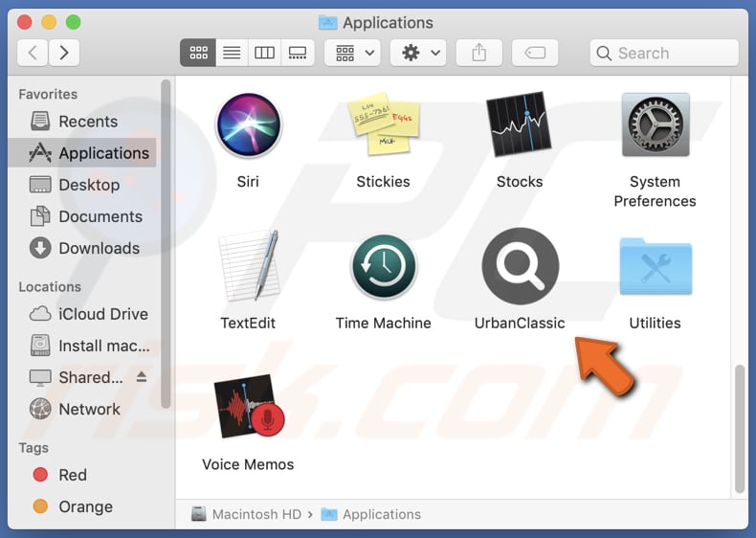Switch to gallery view
756x538 pixels.
298,53
